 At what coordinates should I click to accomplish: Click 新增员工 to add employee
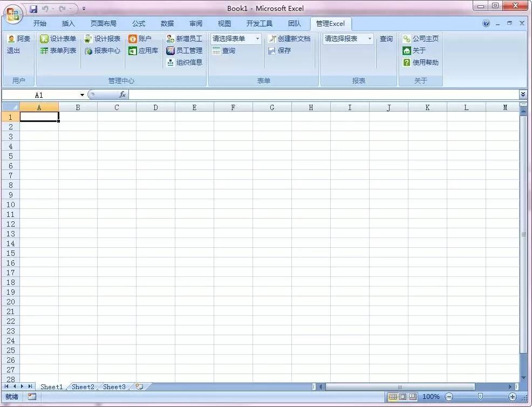pos(184,39)
